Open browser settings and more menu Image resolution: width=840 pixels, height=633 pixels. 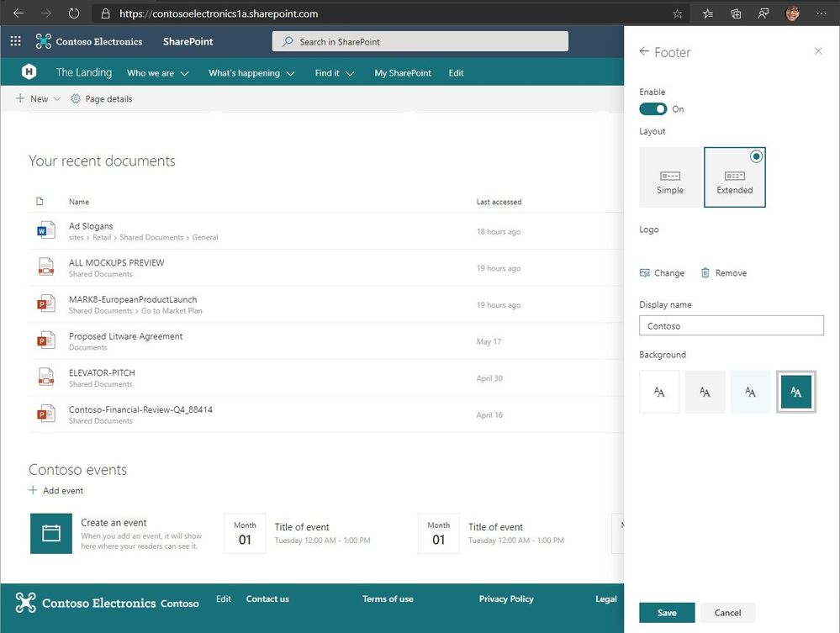click(822, 14)
